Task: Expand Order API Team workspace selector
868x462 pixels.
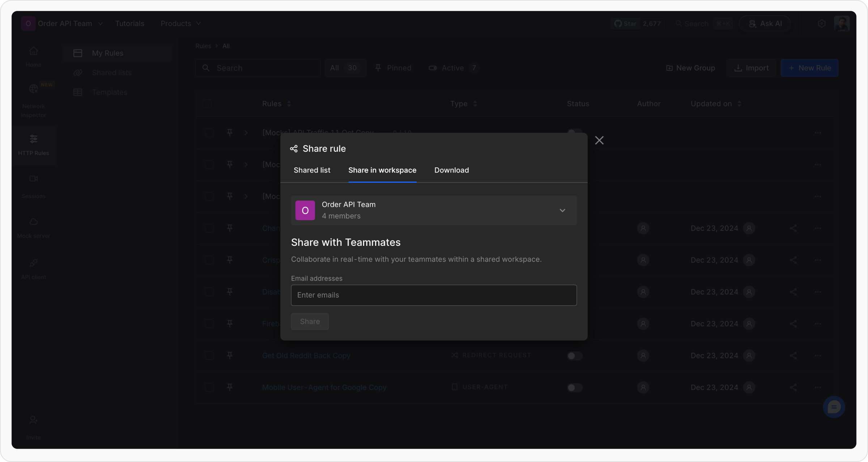Action: point(434,210)
